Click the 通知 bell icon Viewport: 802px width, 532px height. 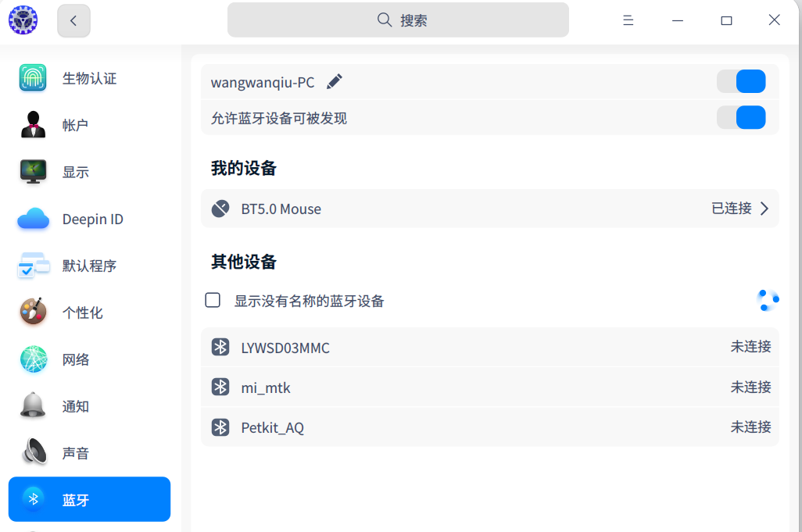tap(33, 405)
